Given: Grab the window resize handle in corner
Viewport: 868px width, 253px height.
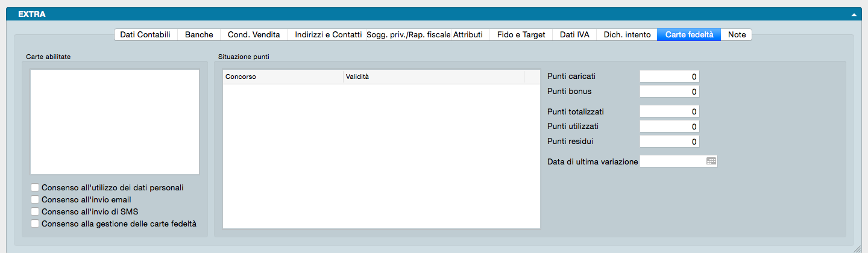Looking at the screenshot, I should (858, 248).
